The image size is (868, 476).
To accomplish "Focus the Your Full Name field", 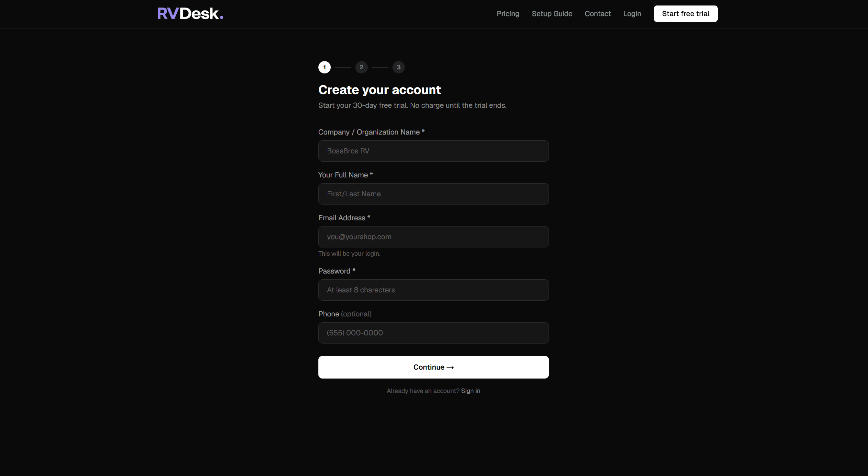I will coord(433,194).
